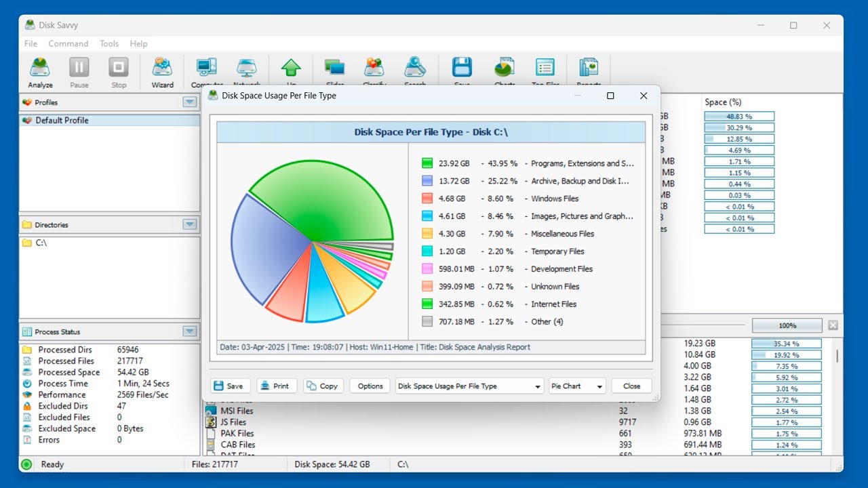
Task: Click the green Programs, Extensions legend swatch
Action: click(427, 163)
